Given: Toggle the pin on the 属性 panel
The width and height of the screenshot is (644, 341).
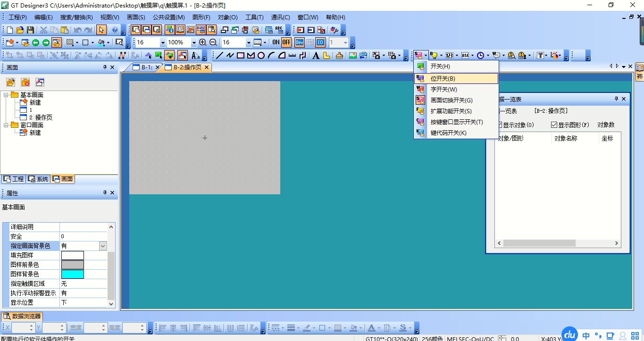Looking at the screenshot, I should (x=105, y=193).
